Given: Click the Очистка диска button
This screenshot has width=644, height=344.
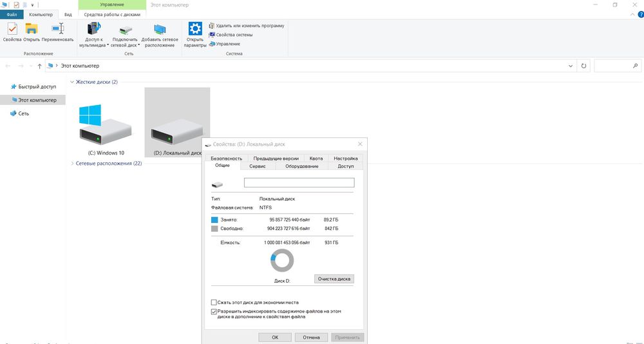Looking at the screenshot, I should (x=334, y=279).
